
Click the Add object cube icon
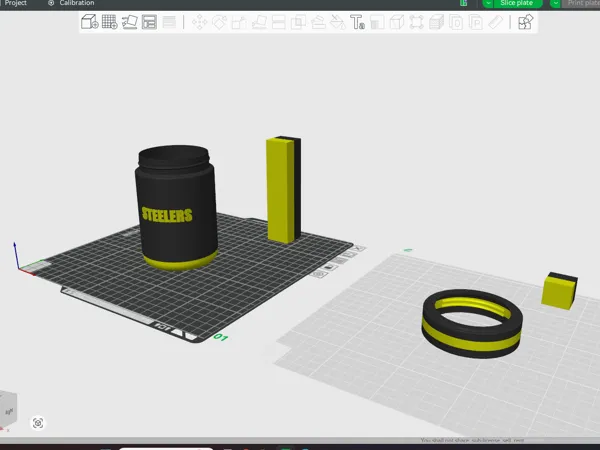90,22
